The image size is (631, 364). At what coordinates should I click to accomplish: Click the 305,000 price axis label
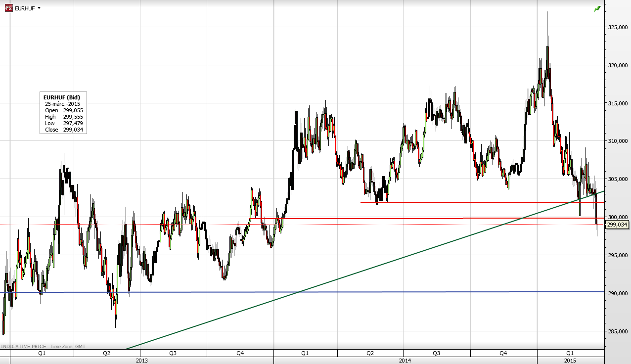click(618, 179)
